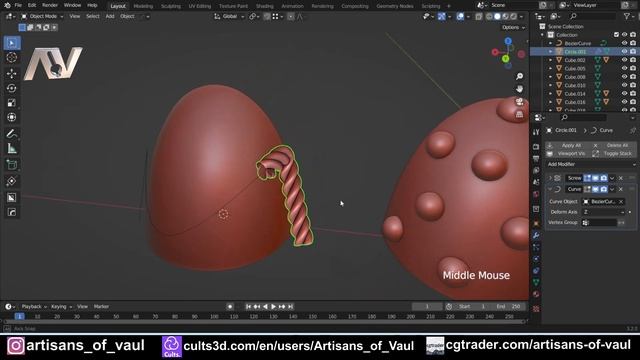Image resolution: width=640 pixels, height=360 pixels.
Task: Open the Object Mode dropdown
Action: (x=42, y=16)
